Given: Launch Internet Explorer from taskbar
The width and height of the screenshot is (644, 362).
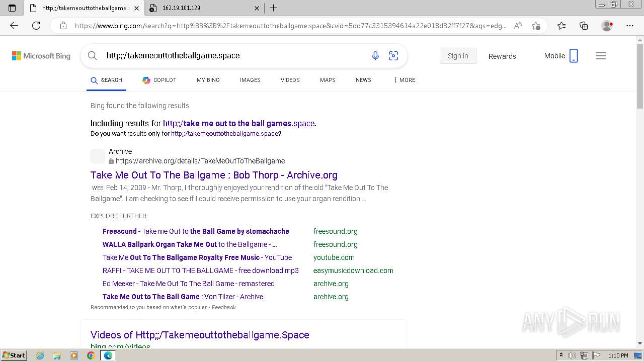Looking at the screenshot, I should pos(40,355).
